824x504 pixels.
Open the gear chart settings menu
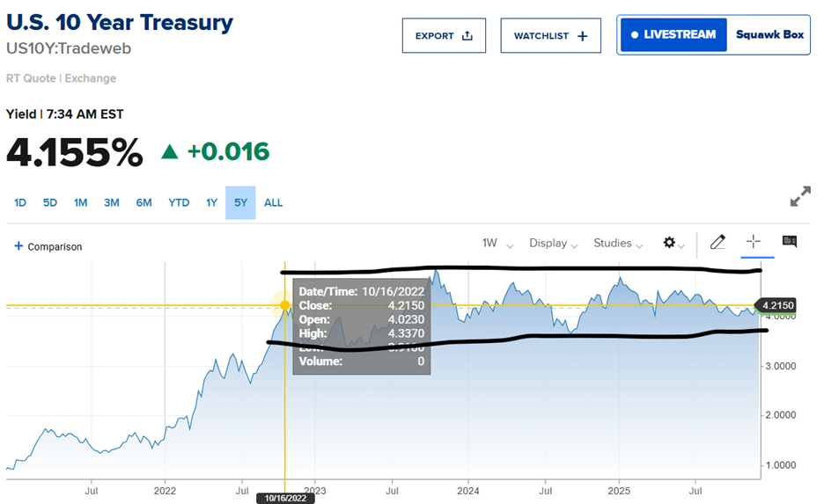click(x=670, y=243)
